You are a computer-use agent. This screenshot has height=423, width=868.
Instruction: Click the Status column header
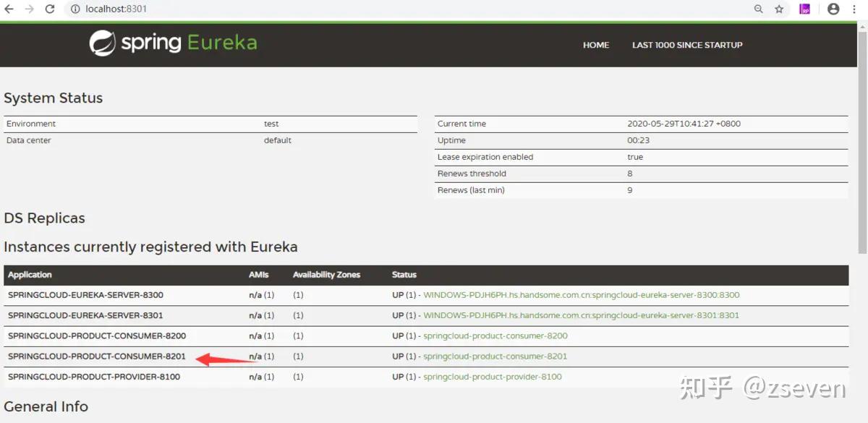[x=404, y=275]
